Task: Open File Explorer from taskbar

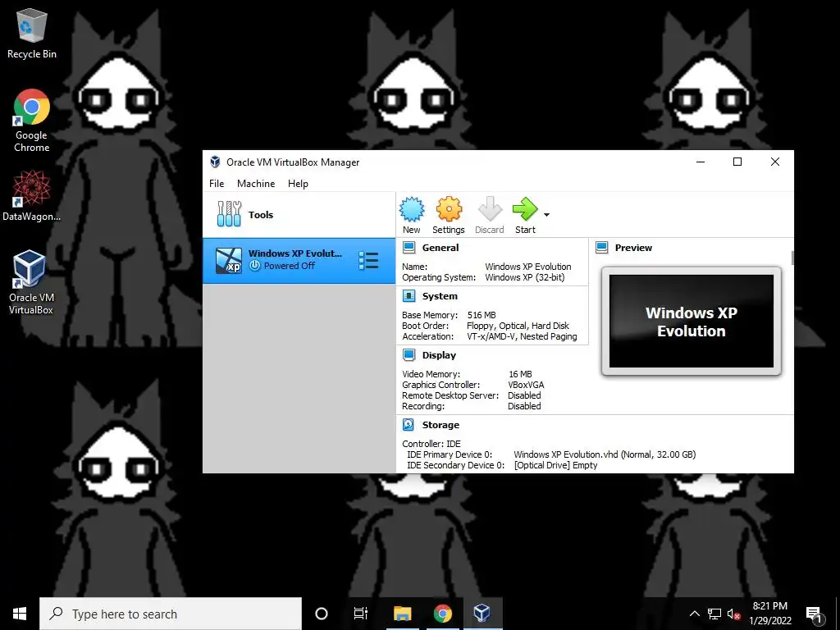Action: point(402,614)
